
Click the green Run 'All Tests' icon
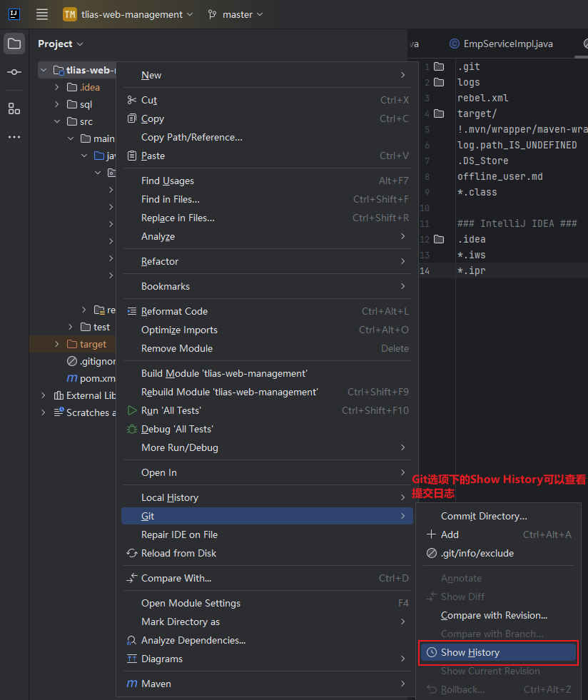(x=132, y=410)
